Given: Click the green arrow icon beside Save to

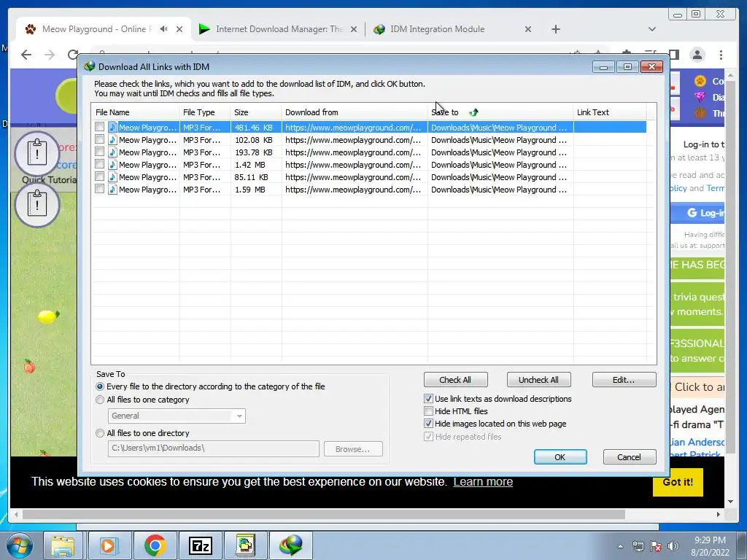Looking at the screenshot, I should click(x=473, y=112).
